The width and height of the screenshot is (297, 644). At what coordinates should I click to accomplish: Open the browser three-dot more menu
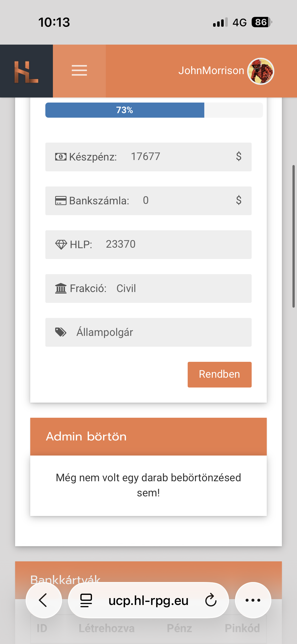click(x=253, y=600)
